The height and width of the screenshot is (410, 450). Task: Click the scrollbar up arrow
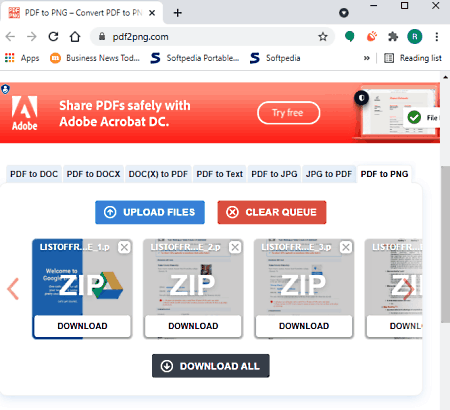pos(445,77)
